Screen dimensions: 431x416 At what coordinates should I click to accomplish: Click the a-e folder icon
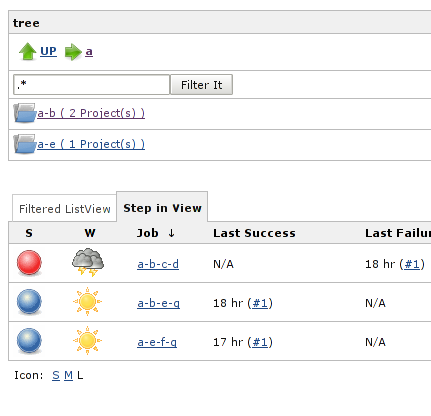pyautogui.click(x=25, y=144)
